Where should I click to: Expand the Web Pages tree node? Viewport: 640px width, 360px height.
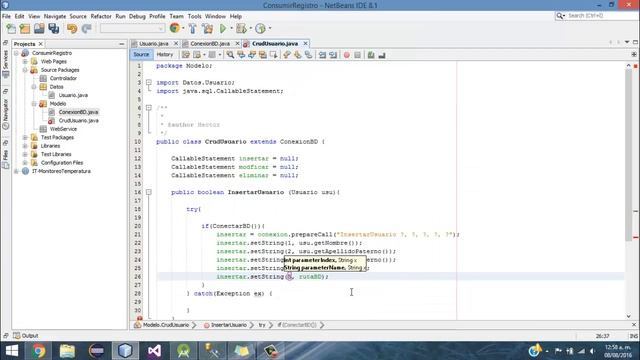pyautogui.click(x=25, y=62)
